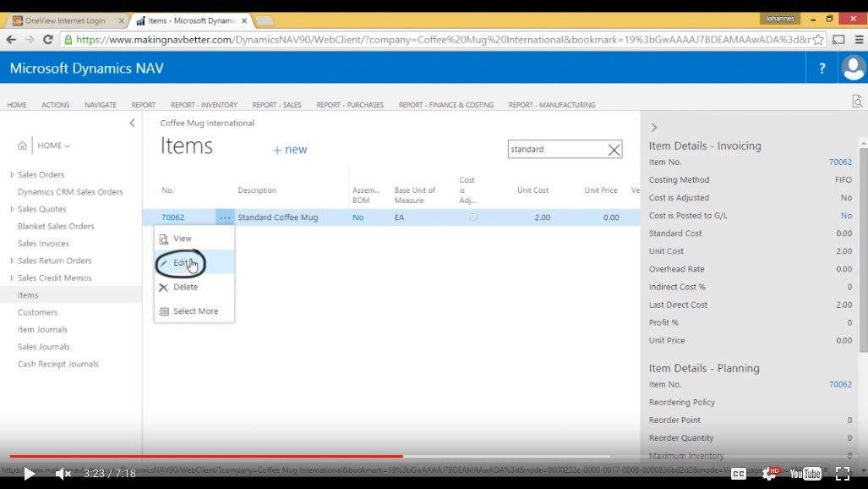Choose Delete from the context menu
The height and width of the screenshot is (489, 868).
pos(194,287)
